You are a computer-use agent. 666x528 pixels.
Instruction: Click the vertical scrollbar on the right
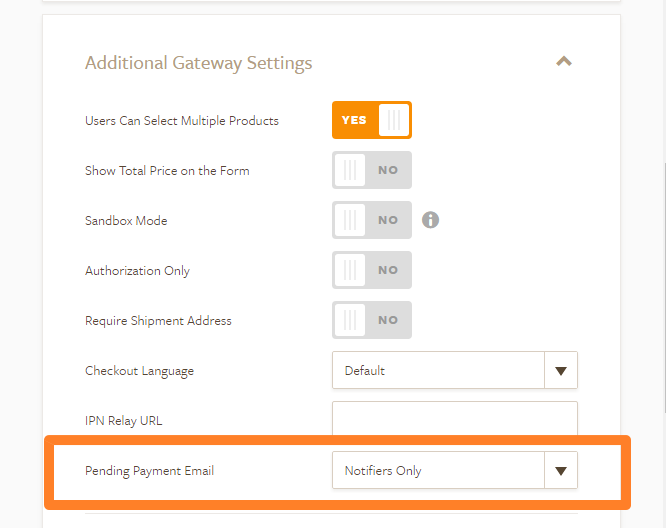(x=661, y=250)
